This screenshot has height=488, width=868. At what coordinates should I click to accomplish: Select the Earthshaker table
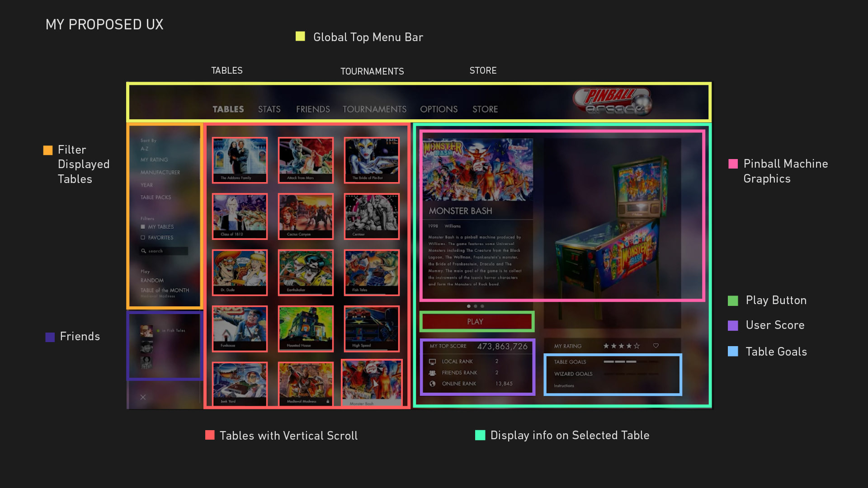(x=306, y=272)
